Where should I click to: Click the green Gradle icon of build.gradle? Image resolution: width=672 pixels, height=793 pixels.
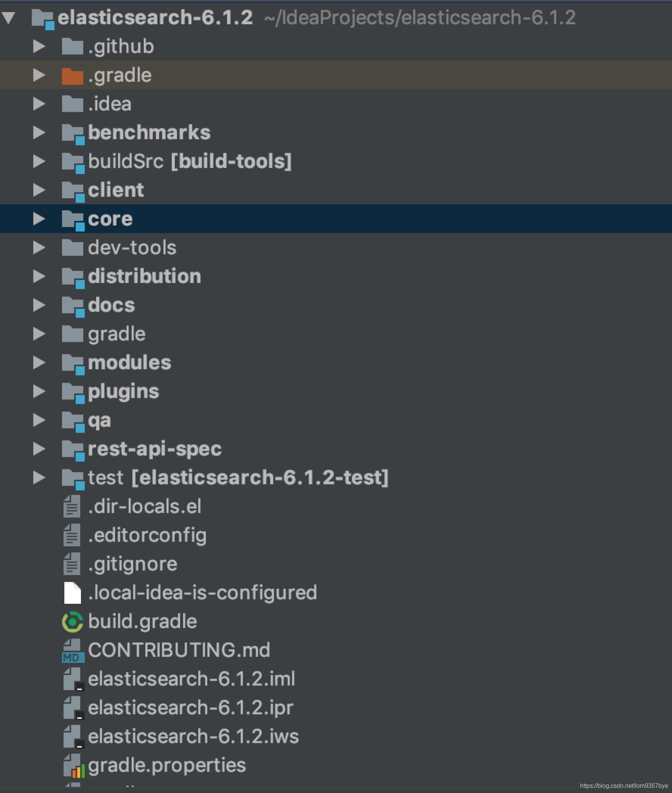click(x=72, y=622)
